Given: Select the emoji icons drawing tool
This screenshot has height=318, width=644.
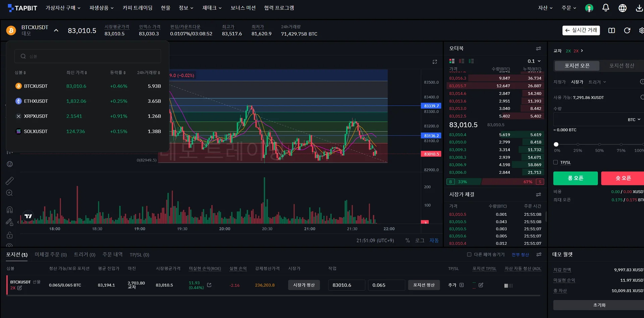Looking at the screenshot, I should [x=10, y=164].
